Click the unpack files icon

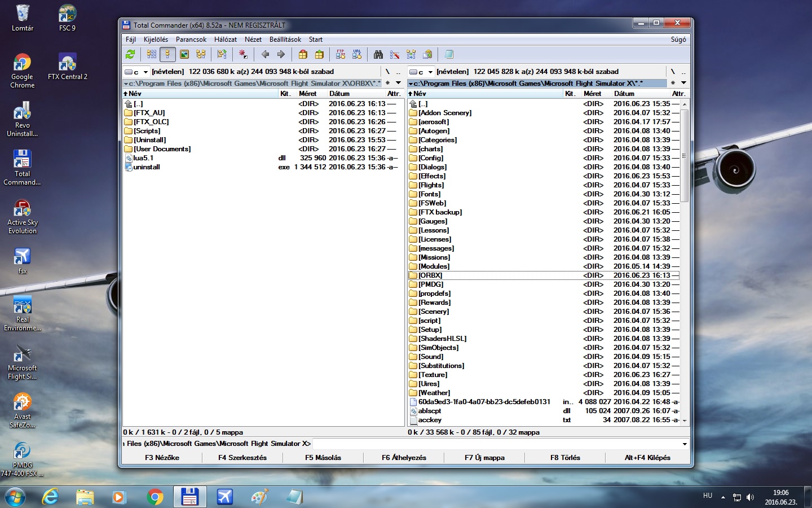[319, 54]
